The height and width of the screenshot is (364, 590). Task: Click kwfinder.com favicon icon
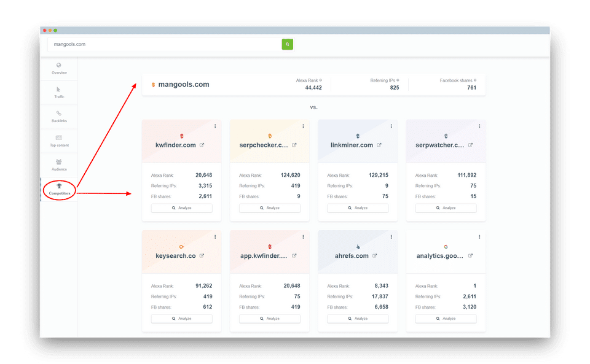click(182, 136)
